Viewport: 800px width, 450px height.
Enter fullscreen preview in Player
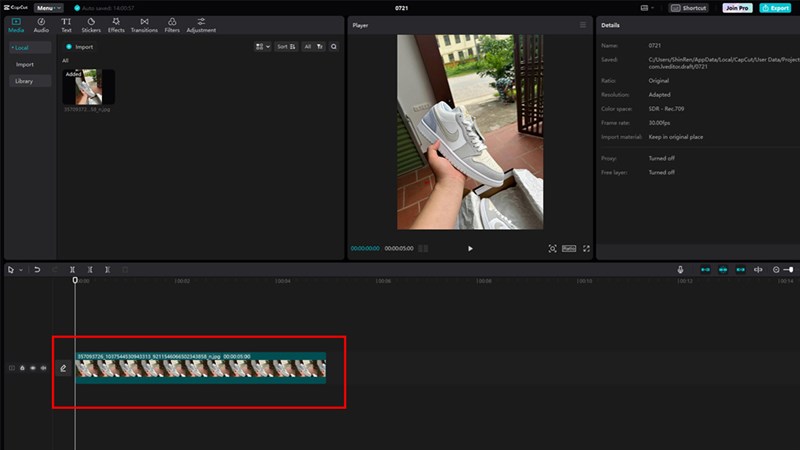tap(586, 248)
